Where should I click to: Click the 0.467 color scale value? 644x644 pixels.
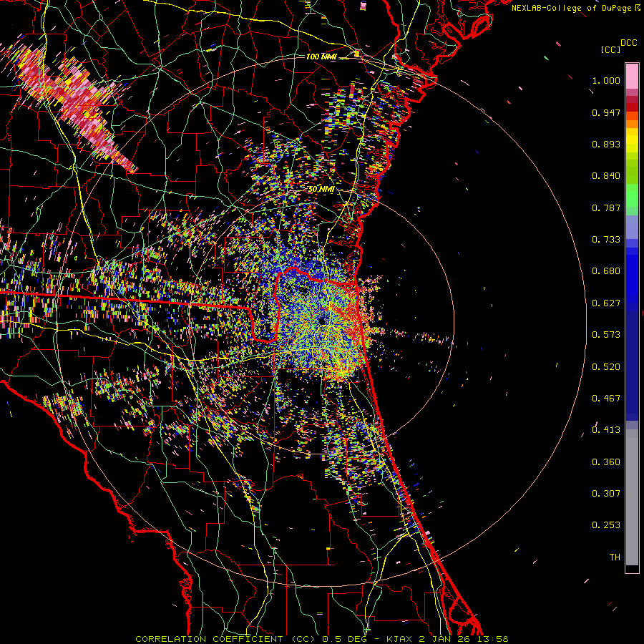(x=606, y=399)
